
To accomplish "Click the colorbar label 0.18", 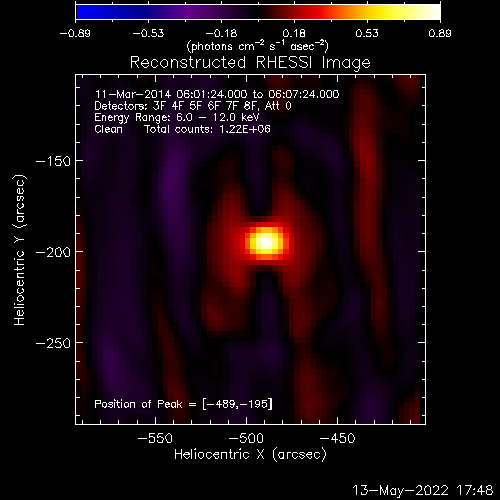I will [294, 33].
